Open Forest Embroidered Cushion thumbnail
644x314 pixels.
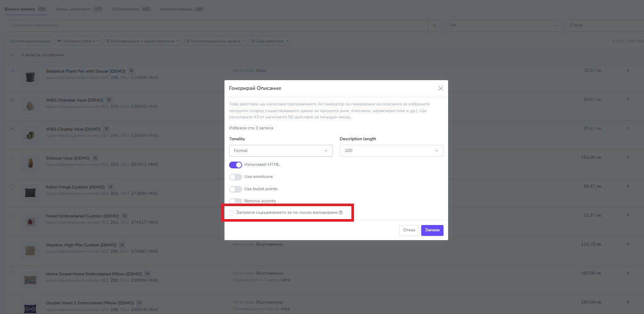(x=30, y=222)
